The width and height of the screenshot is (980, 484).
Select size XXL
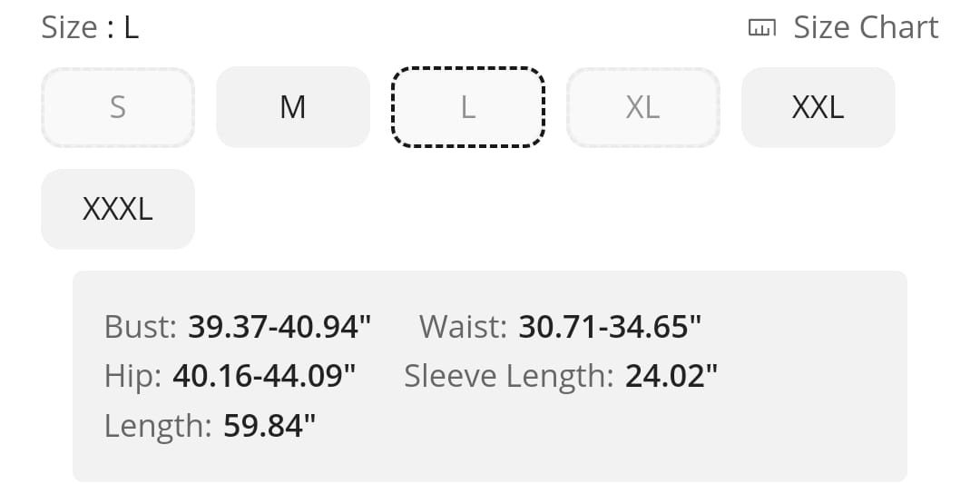[818, 107]
